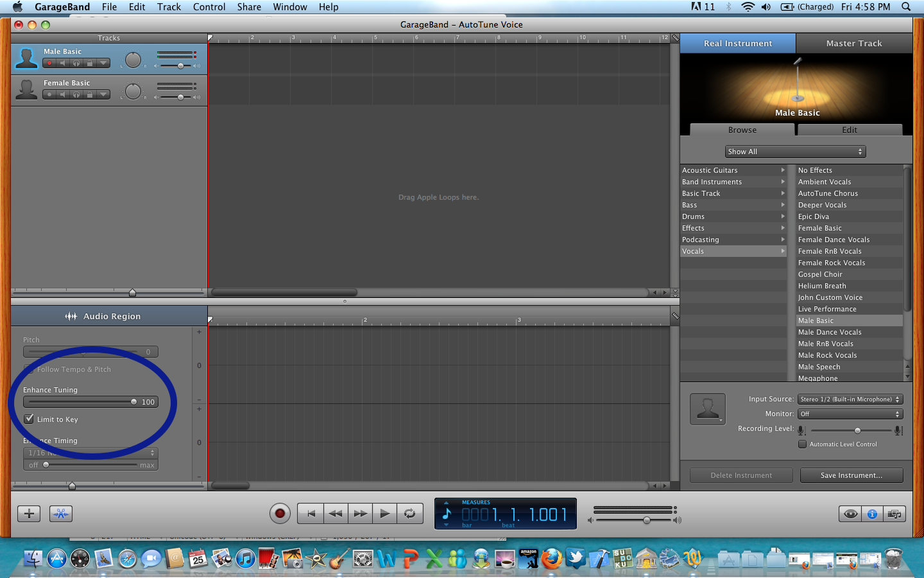Screen dimensions: 924x578
Task: Go to the beginning of the song
Action: pos(311,513)
